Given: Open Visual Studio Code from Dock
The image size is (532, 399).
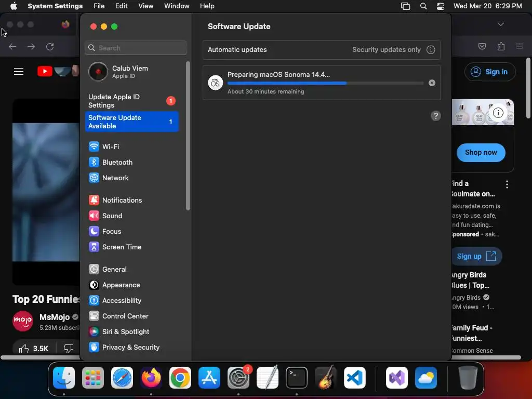Looking at the screenshot, I should [x=354, y=378].
